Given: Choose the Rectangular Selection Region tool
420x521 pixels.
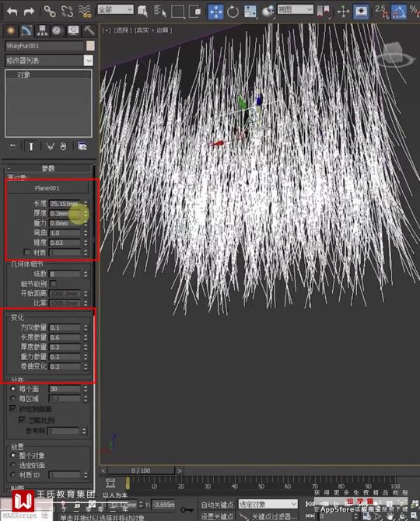Looking at the screenshot, I should click(x=177, y=12).
